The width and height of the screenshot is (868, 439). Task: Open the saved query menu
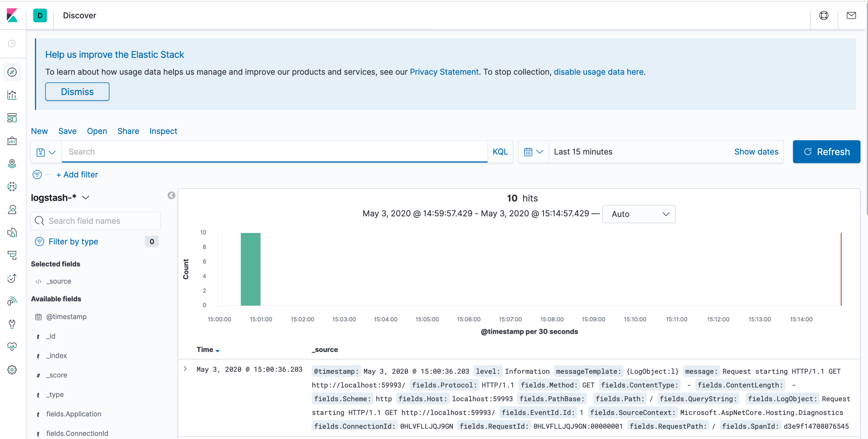[46, 152]
